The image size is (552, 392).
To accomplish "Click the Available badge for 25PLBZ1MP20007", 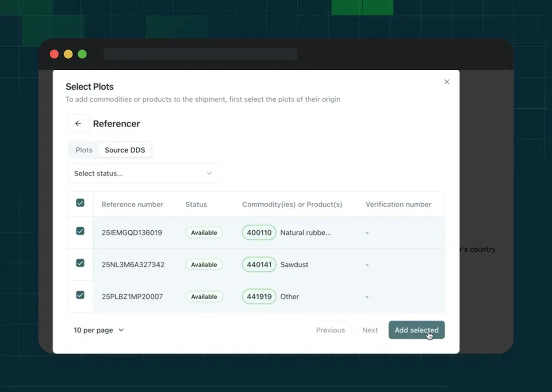I will [204, 297].
